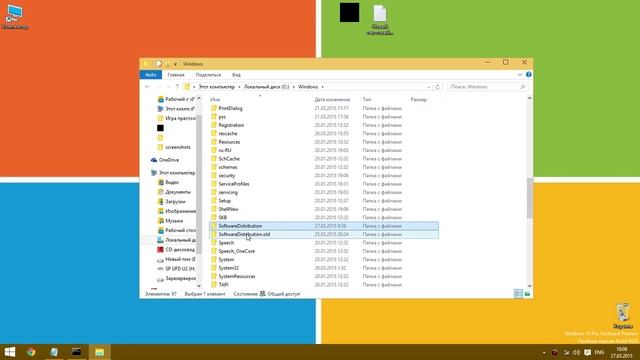Image resolution: width=640 pixels, height=360 pixels.
Task: Click the search magnifier icon
Action: 522,87
